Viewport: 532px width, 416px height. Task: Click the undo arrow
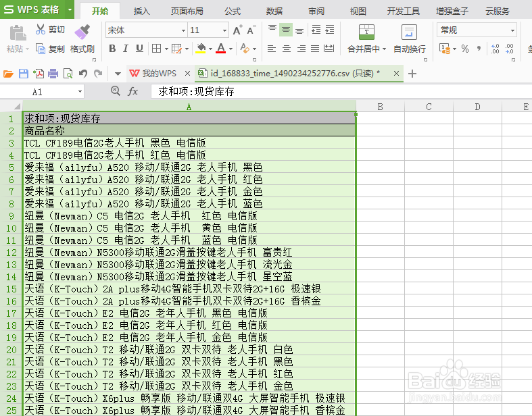(82, 74)
